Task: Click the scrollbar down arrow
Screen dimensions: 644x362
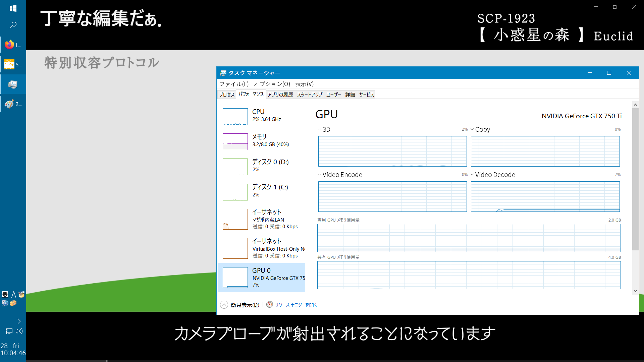Action: pos(635,291)
